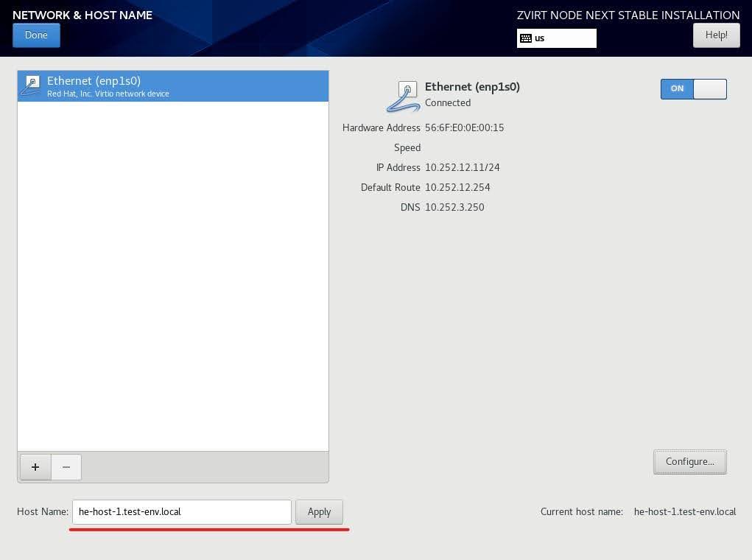Click the IP Address label
This screenshot has height=560, width=752.
pos(398,167)
